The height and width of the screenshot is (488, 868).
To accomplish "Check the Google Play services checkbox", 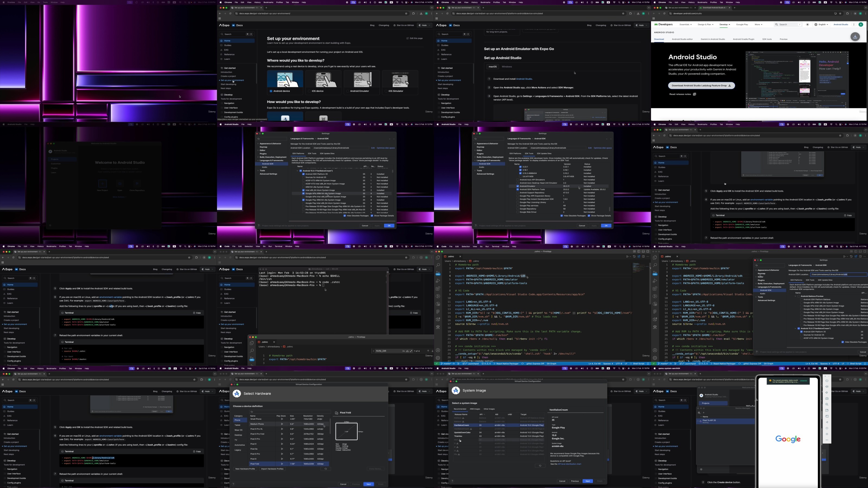I will pos(518,206).
